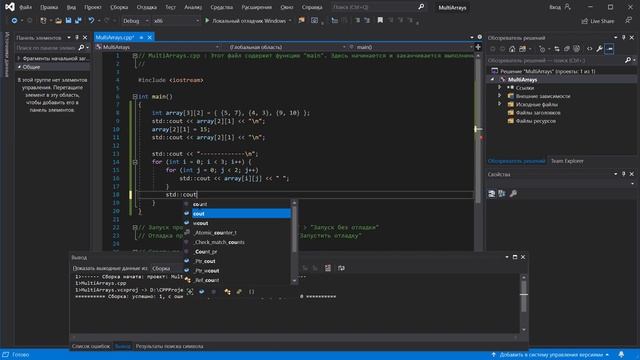Image resolution: width=640 pixels, height=360 pixels.
Task: Click the Save All toolbar icon
Action: [78, 20]
